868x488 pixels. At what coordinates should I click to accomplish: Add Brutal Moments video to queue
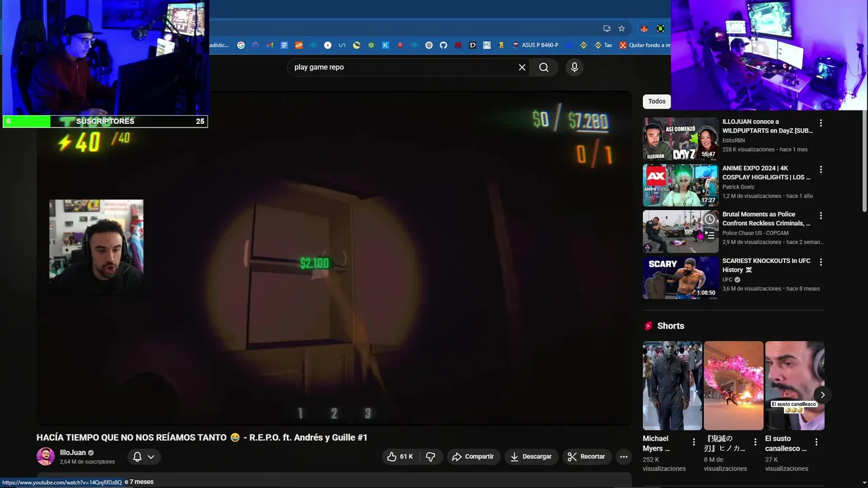pos(709,235)
